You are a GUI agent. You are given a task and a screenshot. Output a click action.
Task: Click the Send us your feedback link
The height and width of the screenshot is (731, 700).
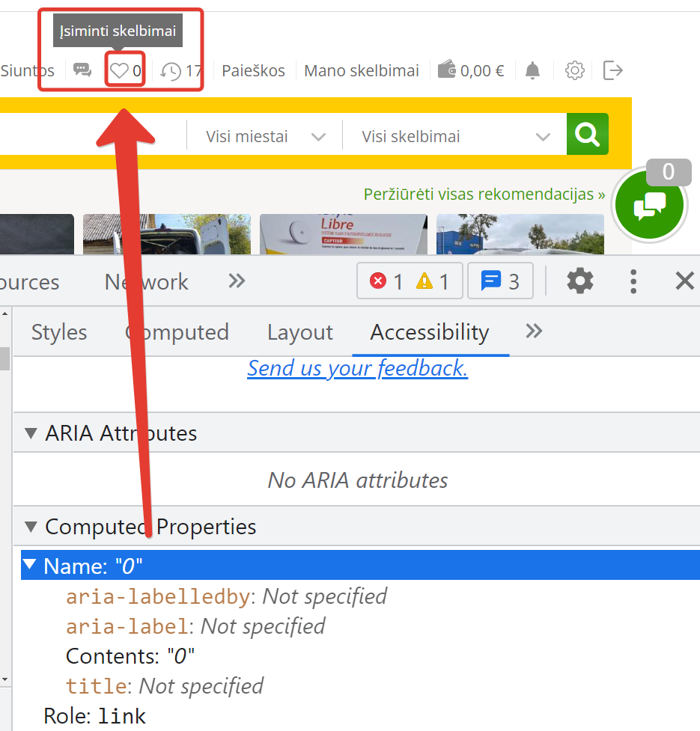357,368
